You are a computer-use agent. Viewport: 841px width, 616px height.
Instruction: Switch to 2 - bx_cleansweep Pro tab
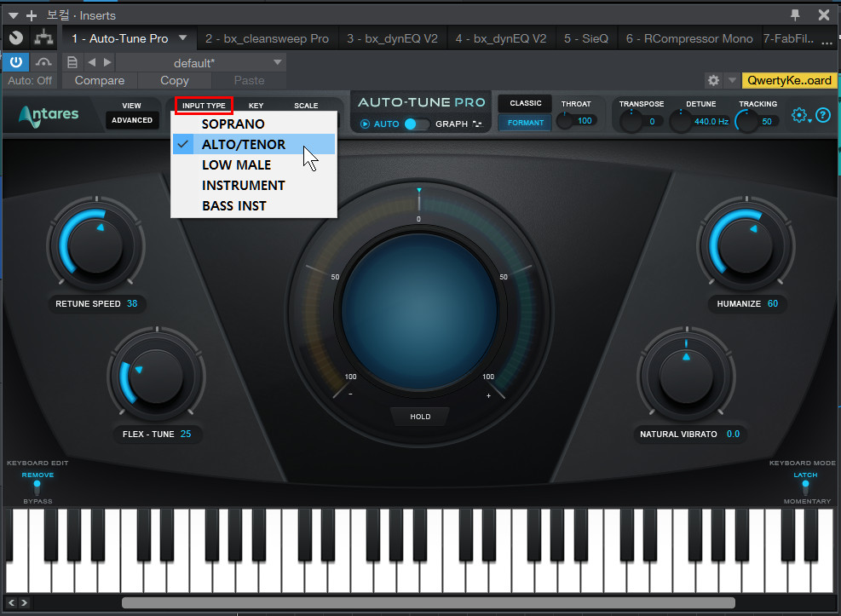click(x=267, y=38)
